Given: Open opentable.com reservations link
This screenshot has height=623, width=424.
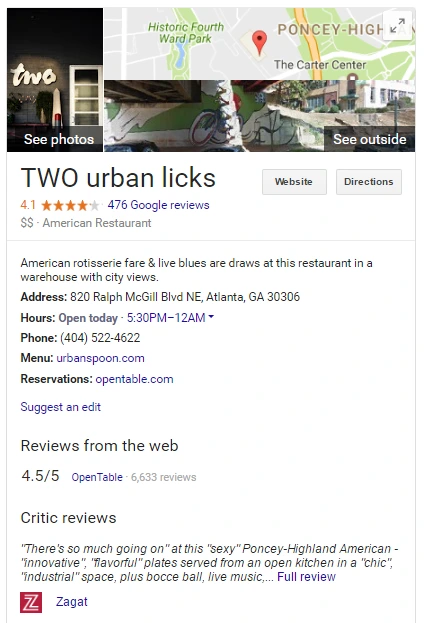Looking at the screenshot, I should coord(134,379).
